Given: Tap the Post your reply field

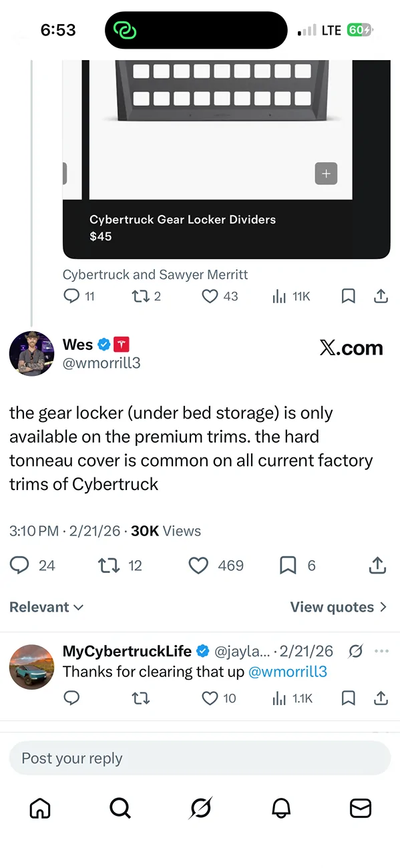Looking at the screenshot, I should 200,758.
